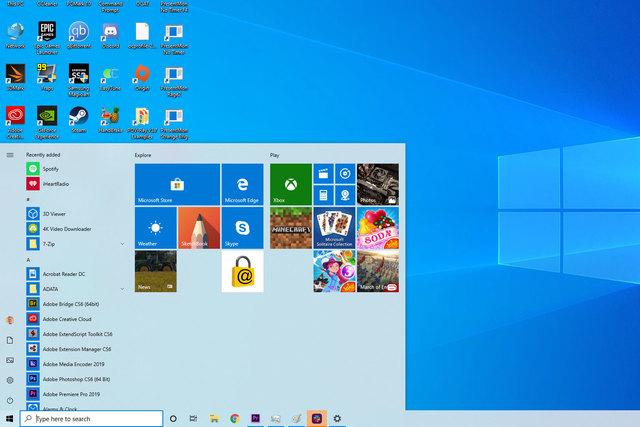Launch Skype from its Start tile
The width and height of the screenshot is (640, 427).
tap(242, 228)
